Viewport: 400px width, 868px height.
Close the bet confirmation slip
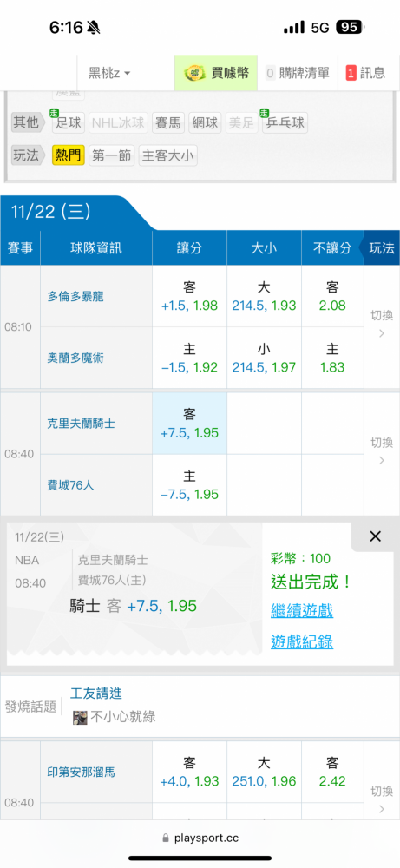click(x=376, y=536)
